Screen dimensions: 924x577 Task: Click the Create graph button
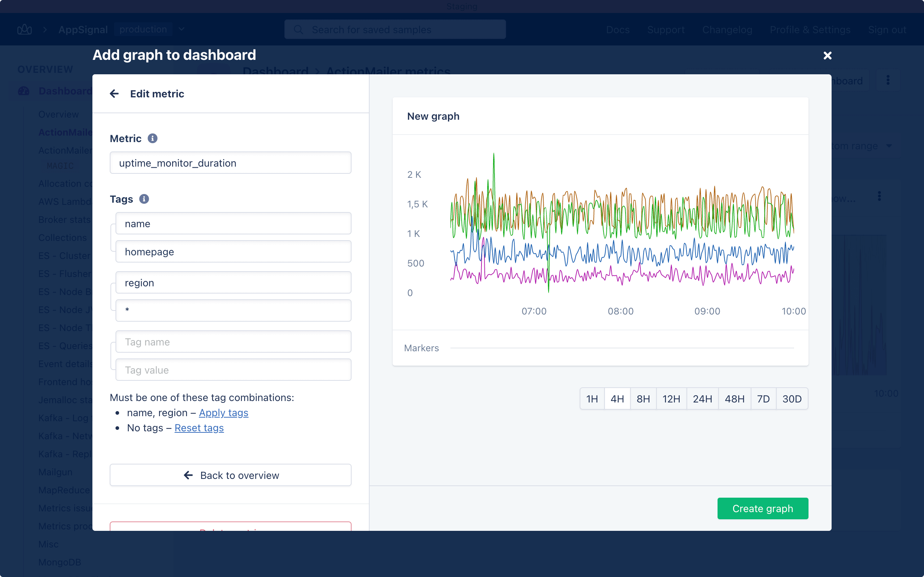[x=763, y=508]
